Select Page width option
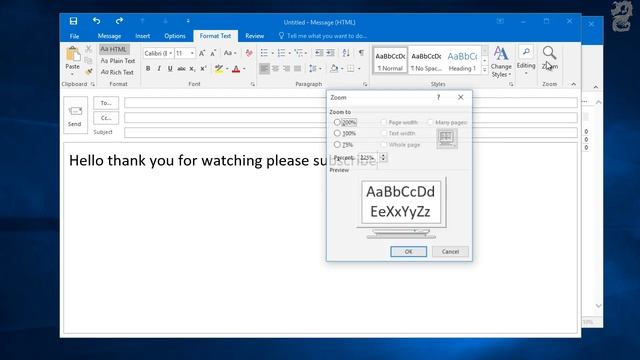The width and height of the screenshot is (640, 360). 384,122
